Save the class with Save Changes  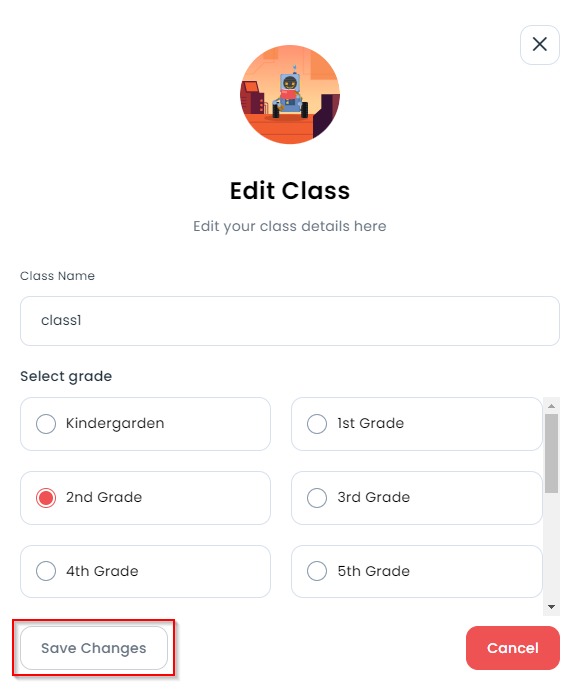[94, 648]
